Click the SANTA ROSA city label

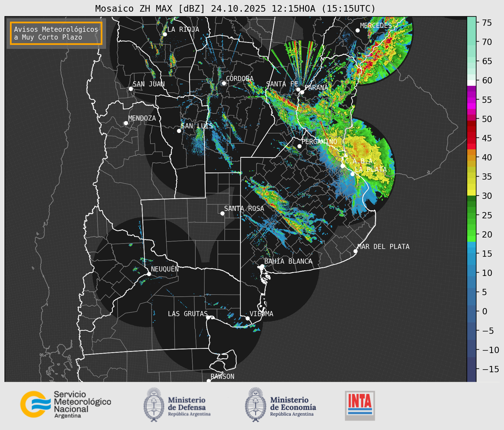(x=244, y=208)
